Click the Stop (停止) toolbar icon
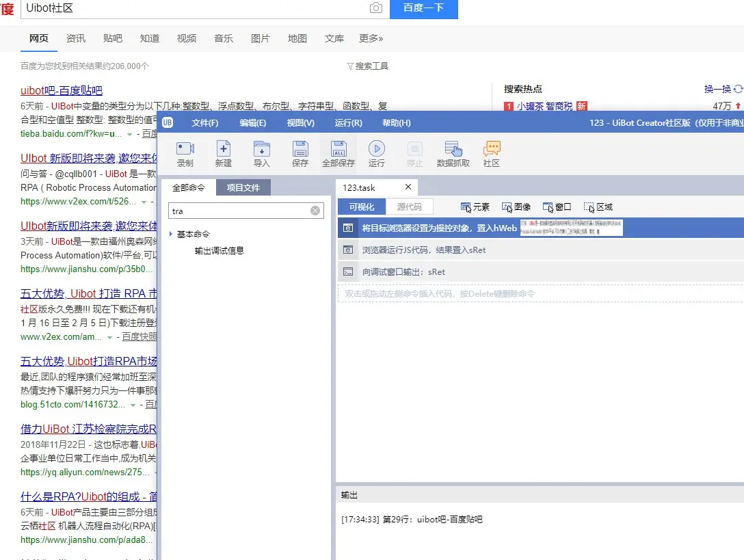The height and width of the screenshot is (560, 744). (x=414, y=149)
